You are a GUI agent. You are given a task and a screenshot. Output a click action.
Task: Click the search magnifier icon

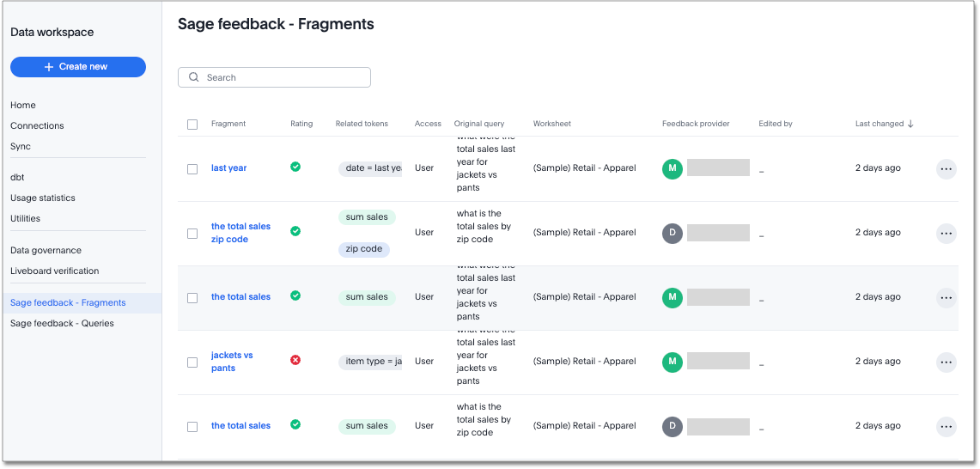[x=194, y=77]
